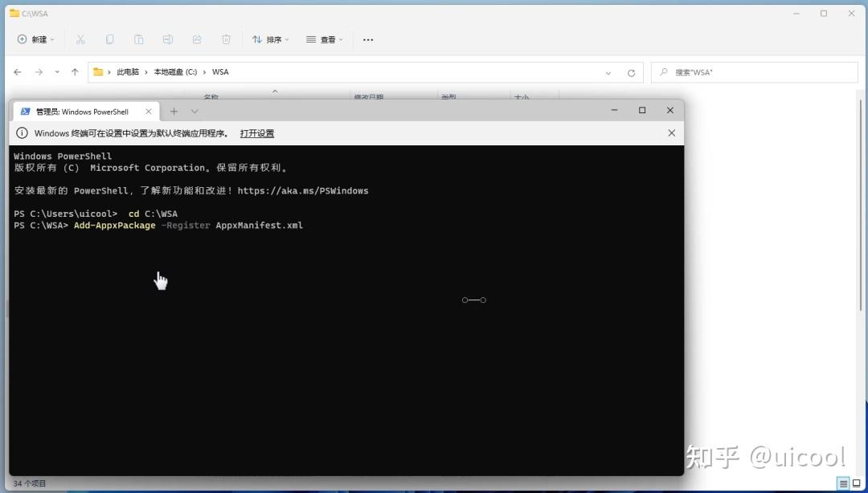Select the Rename icon in the toolbar
The width and height of the screenshot is (868, 493).
[167, 39]
